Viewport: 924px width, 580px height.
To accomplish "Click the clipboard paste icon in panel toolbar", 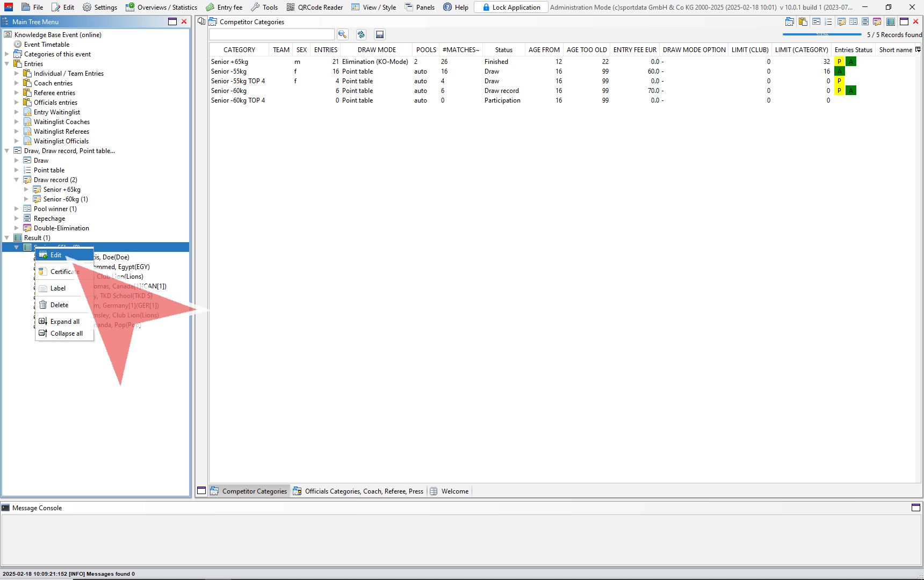I will click(803, 21).
